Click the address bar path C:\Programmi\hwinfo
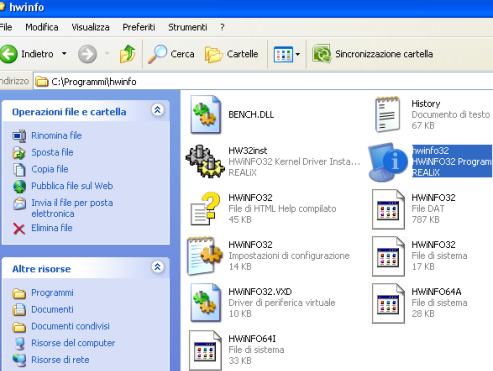This screenshot has height=371, width=493. (x=94, y=82)
